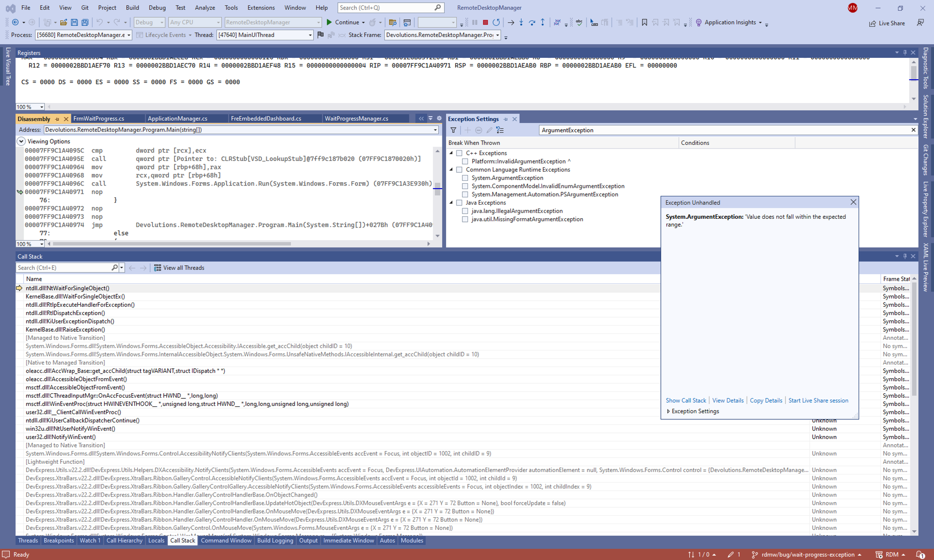Image resolution: width=934 pixels, height=560 pixels.
Task: Close the Exception Unhandled popup
Action: click(853, 202)
